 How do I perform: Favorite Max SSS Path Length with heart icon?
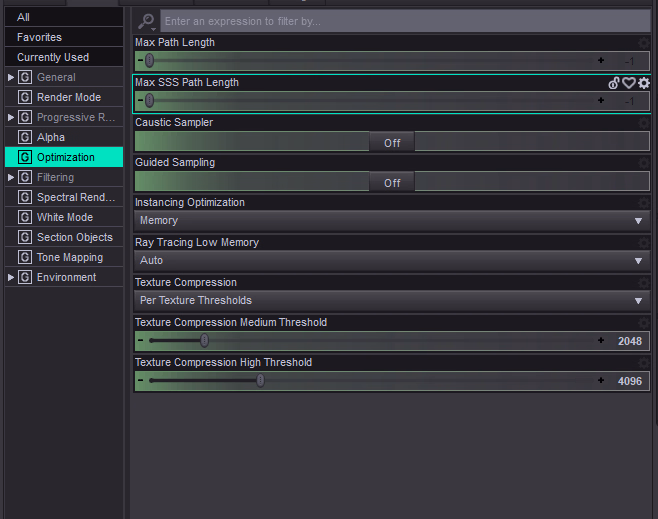[628, 83]
